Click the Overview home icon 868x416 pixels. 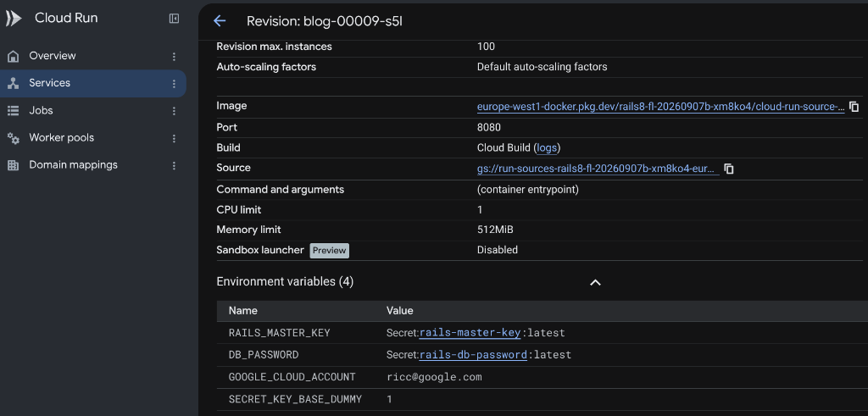(x=14, y=56)
